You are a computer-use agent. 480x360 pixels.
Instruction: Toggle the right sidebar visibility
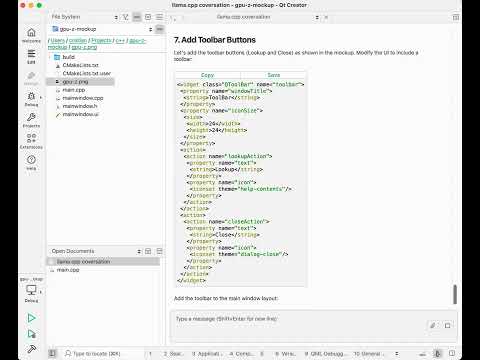coord(452,353)
